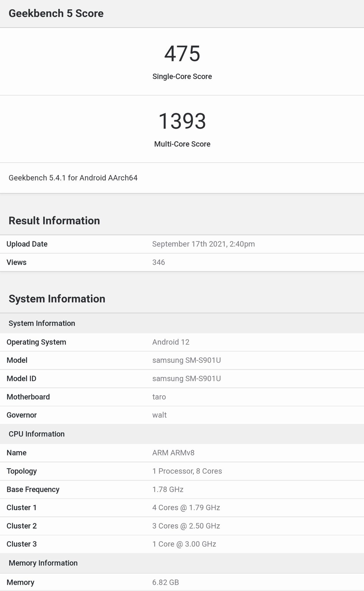Viewport: 364px width, 591px height.
Task: Click the Upload Date label
Action: (x=27, y=244)
